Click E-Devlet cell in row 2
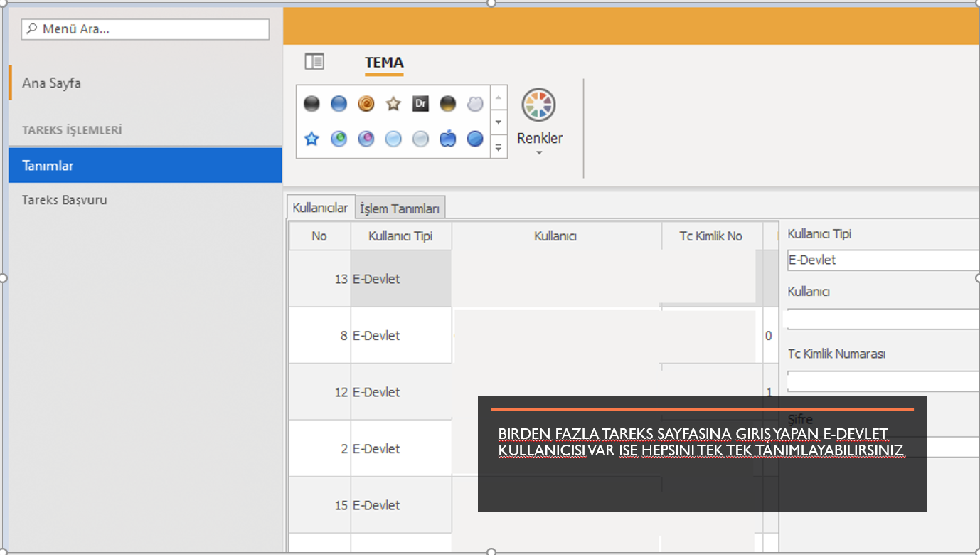980x555 pixels. coord(401,449)
